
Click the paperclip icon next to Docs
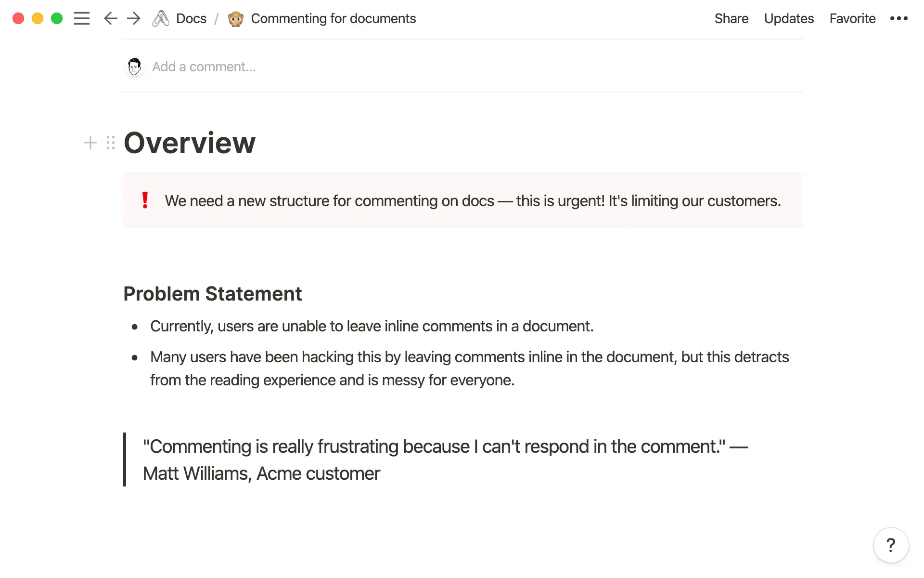point(160,18)
